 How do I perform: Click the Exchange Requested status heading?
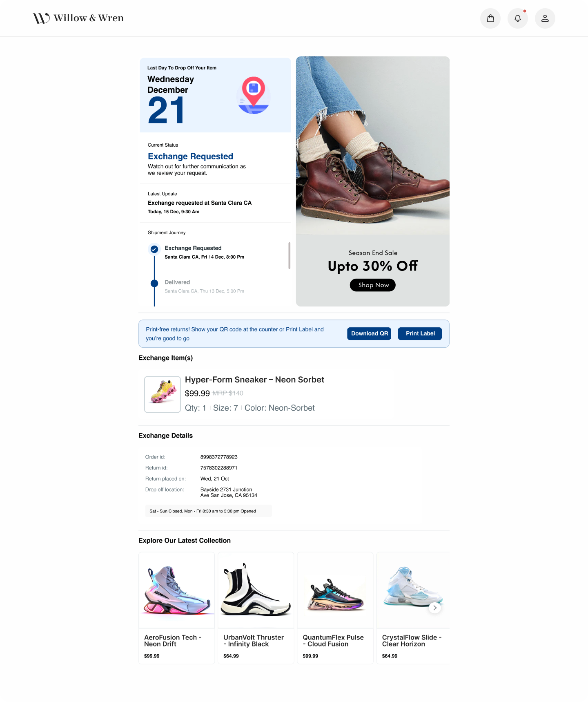click(x=190, y=156)
